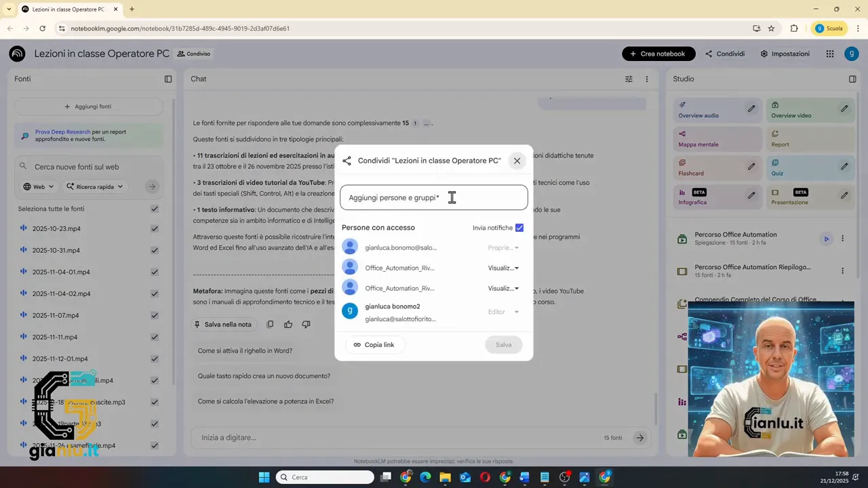Open Outlook from the taskbar
The image size is (868, 488).
[x=465, y=477]
